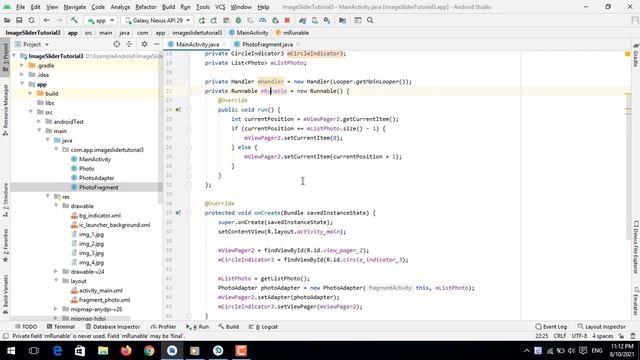The width and height of the screenshot is (640, 360).
Task: Hide the Project panel with minus icon
Action: [x=157, y=44]
